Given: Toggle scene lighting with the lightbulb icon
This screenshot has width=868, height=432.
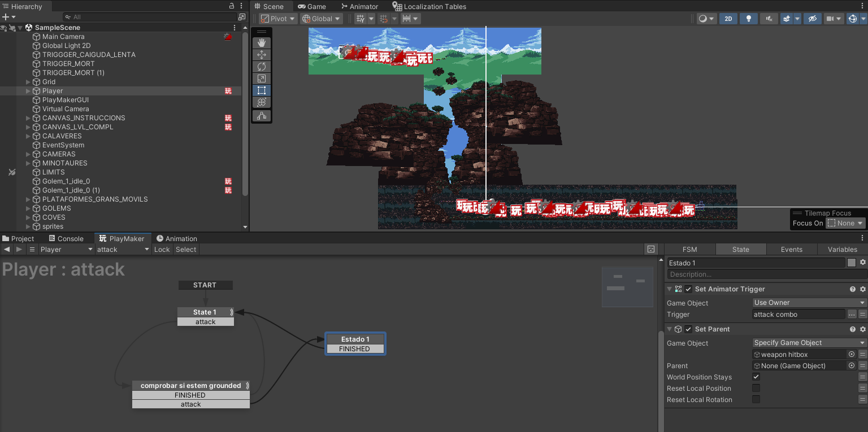Looking at the screenshot, I should tap(749, 19).
